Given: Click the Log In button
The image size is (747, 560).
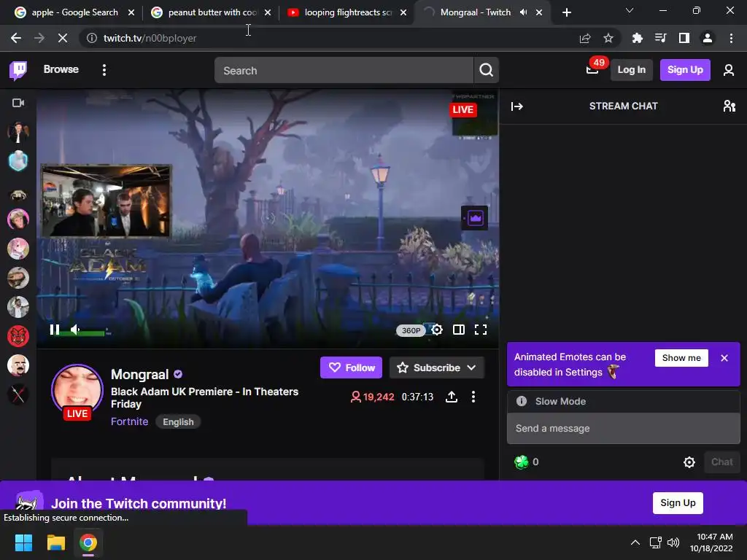Looking at the screenshot, I should tap(631, 70).
